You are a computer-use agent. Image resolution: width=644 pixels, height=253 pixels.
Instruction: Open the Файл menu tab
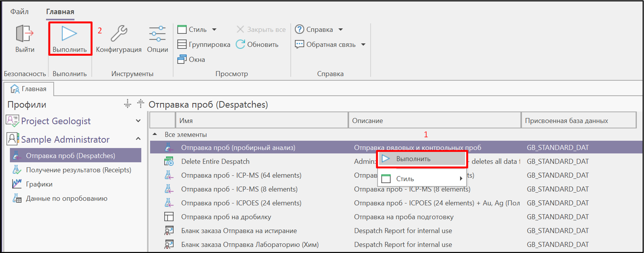point(19,12)
